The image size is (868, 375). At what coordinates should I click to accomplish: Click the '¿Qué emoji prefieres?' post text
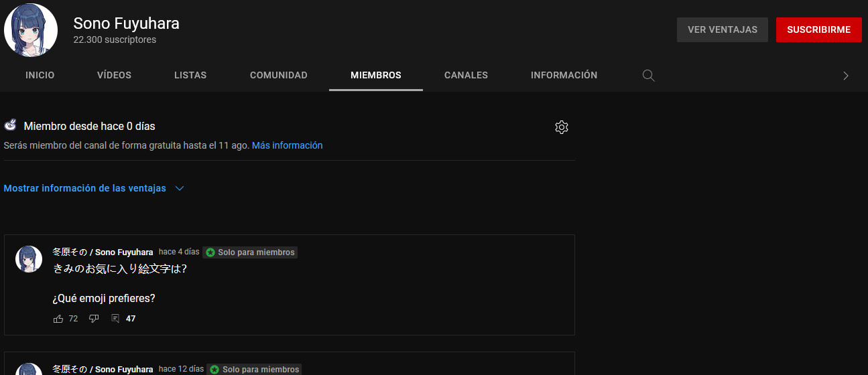click(104, 299)
